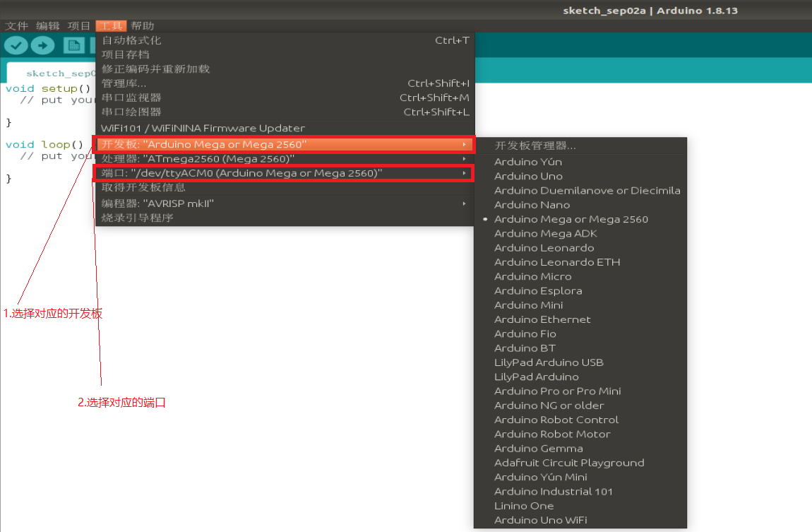
Task: Click the New sketch document icon
Action: [73, 45]
